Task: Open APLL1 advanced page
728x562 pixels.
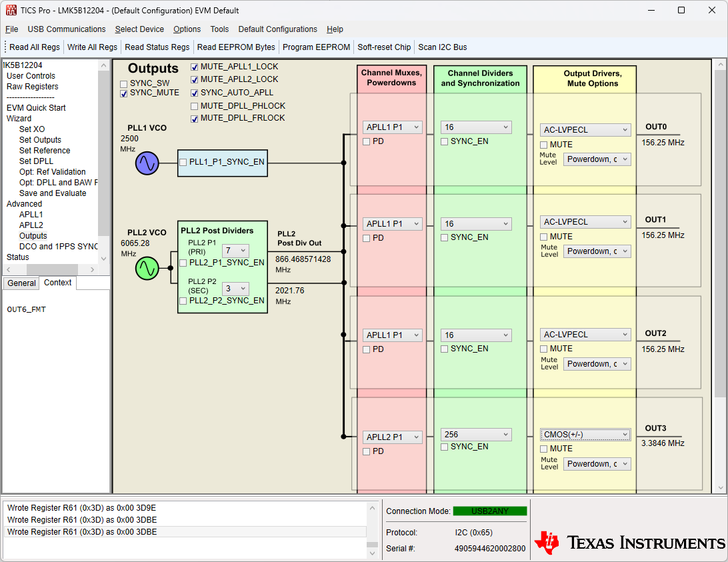Action: pos(31,215)
